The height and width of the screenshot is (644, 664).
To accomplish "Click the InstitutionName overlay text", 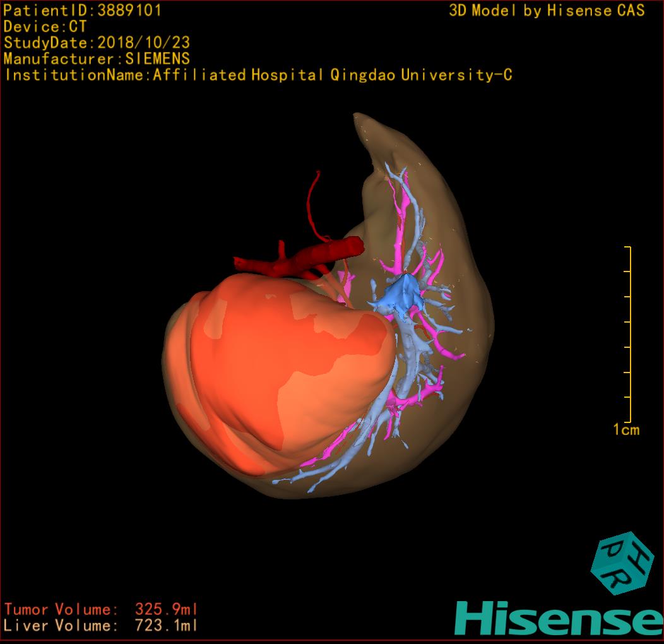I will point(258,75).
